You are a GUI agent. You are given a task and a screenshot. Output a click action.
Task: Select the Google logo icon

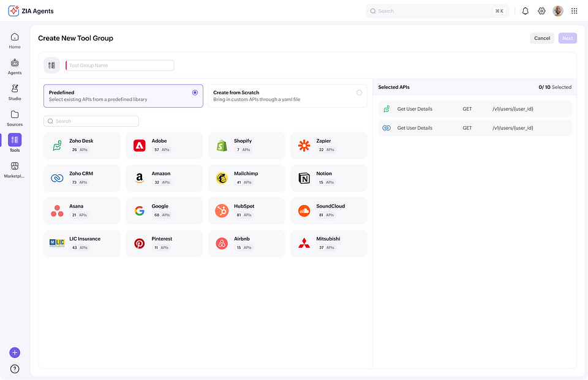click(140, 210)
